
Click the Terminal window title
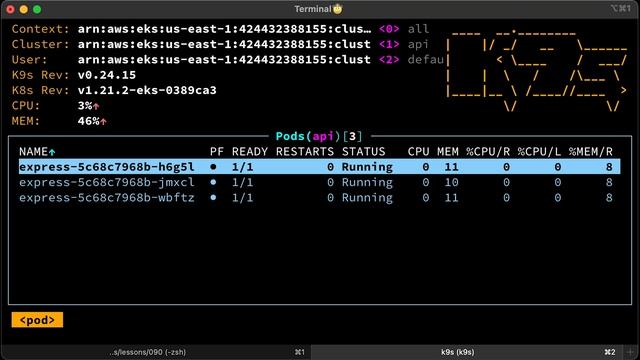pos(313,9)
